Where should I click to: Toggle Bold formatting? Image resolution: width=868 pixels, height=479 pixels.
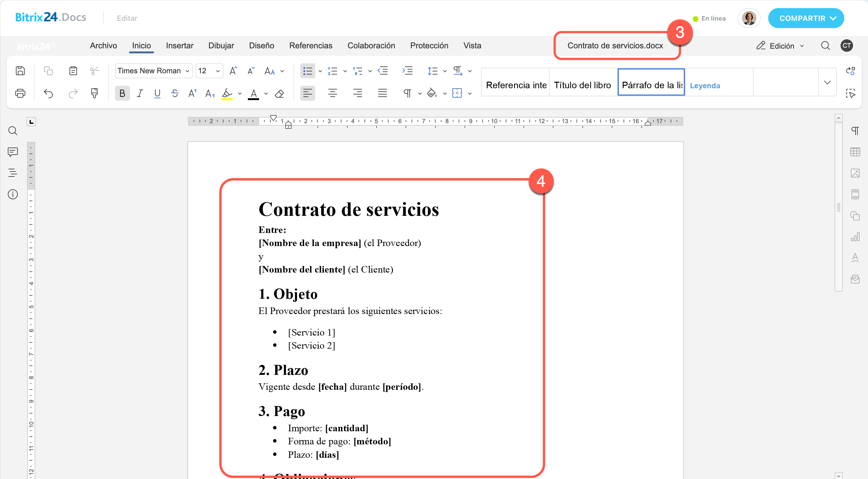[x=122, y=93]
